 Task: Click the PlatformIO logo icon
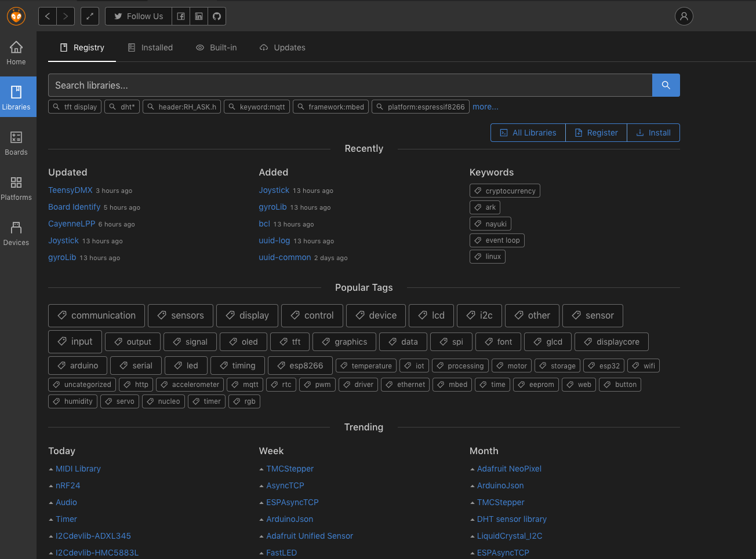pyautogui.click(x=16, y=16)
